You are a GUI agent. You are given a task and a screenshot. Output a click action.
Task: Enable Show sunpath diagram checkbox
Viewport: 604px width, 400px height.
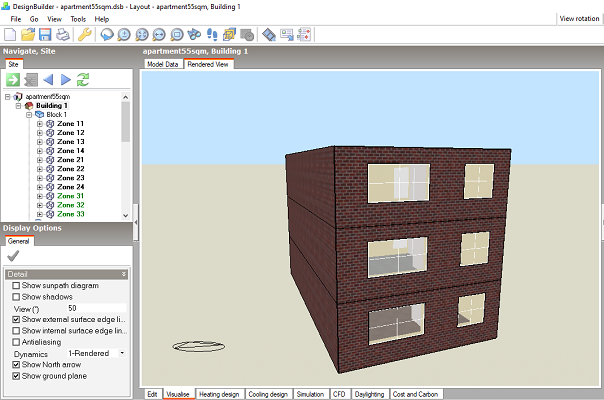point(15,286)
